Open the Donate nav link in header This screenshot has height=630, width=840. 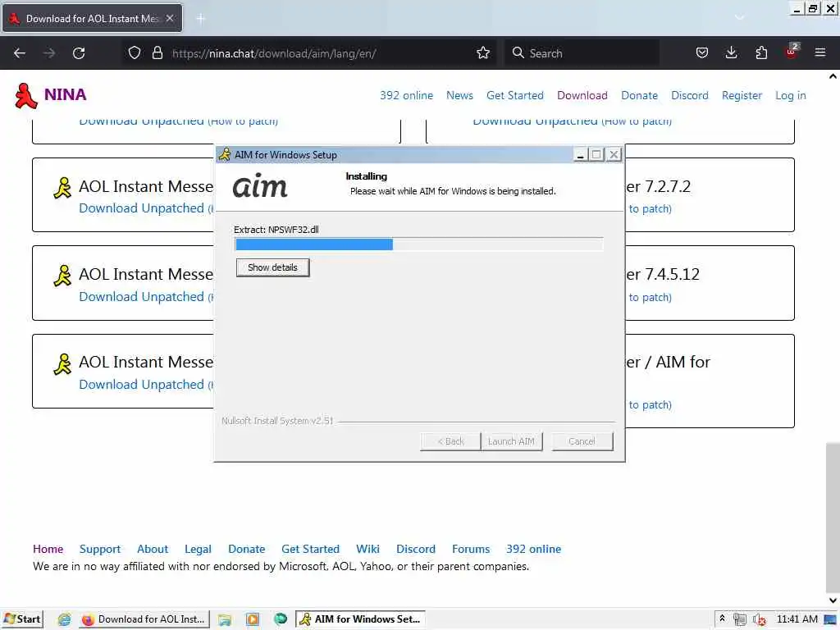pyautogui.click(x=640, y=95)
